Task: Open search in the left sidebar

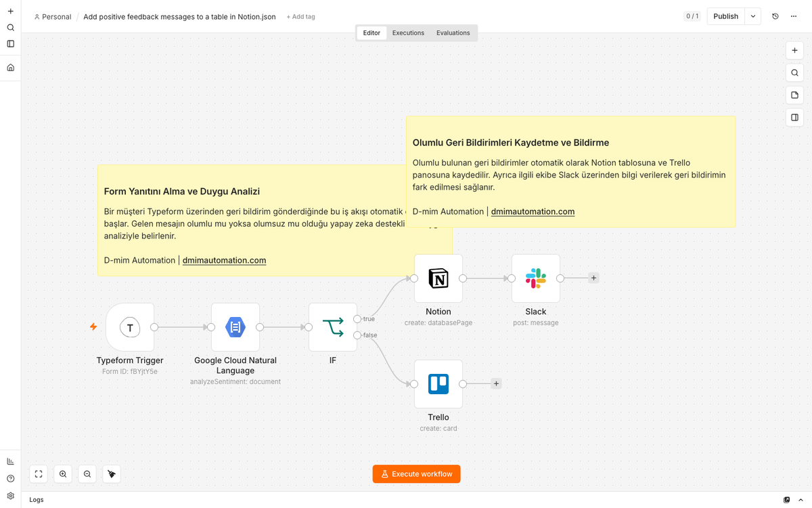Action: [x=10, y=28]
